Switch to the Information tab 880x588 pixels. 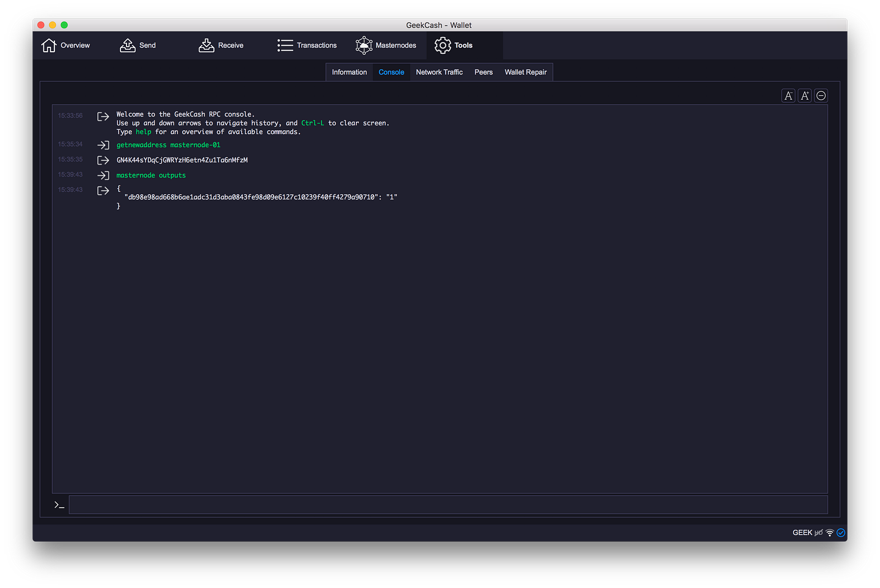click(349, 72)
